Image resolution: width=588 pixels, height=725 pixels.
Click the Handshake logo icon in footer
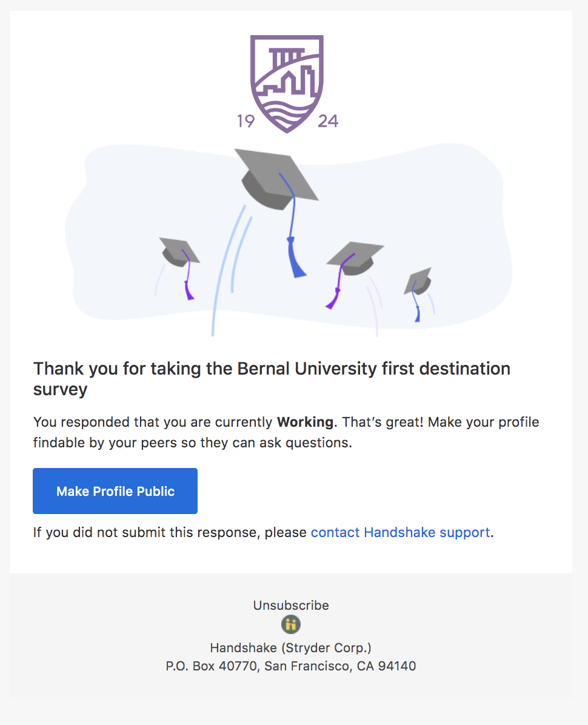(291, 624)
